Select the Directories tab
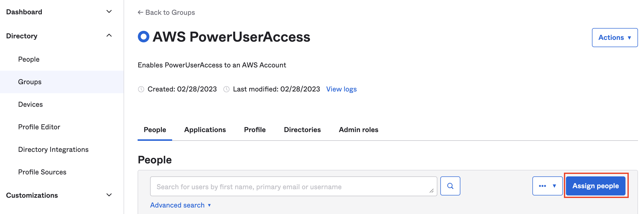644x214 pixels. 302,130
